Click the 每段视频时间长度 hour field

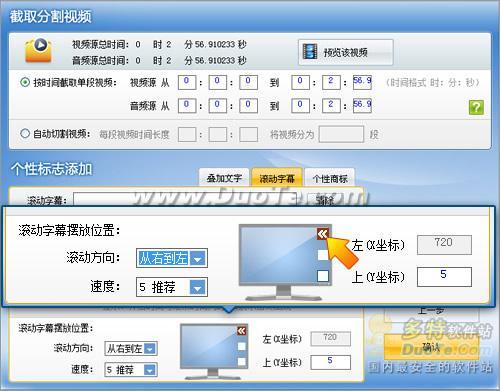tap(187, 135)
